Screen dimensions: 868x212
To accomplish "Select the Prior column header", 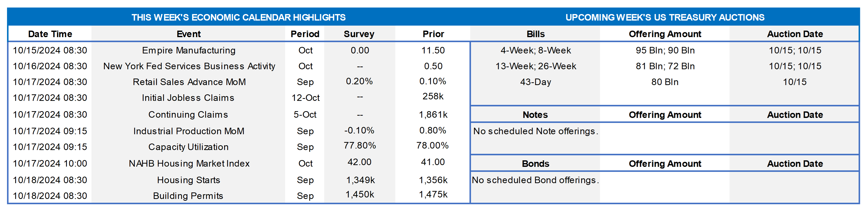I will tap(433, 34).
